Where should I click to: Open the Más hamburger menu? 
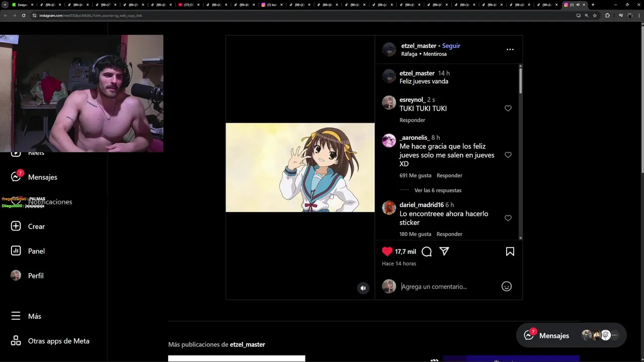tap(34, 316)
